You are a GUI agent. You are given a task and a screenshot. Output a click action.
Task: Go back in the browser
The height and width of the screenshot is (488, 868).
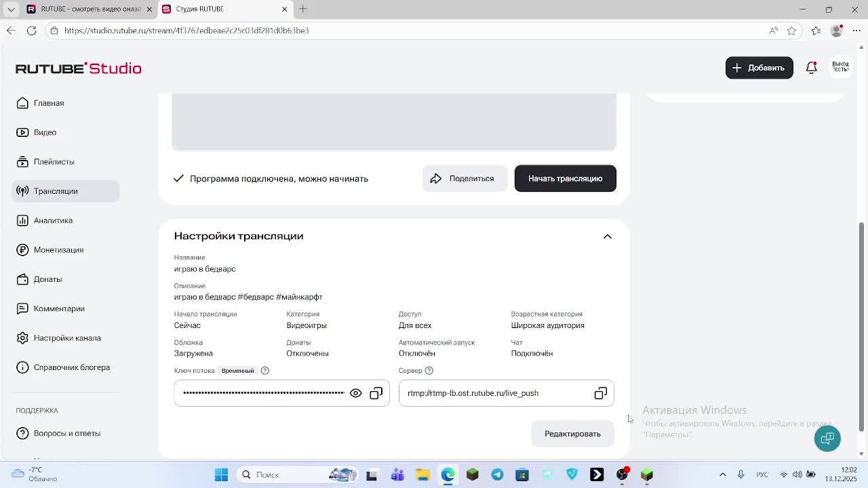click(x=11, y=30)
